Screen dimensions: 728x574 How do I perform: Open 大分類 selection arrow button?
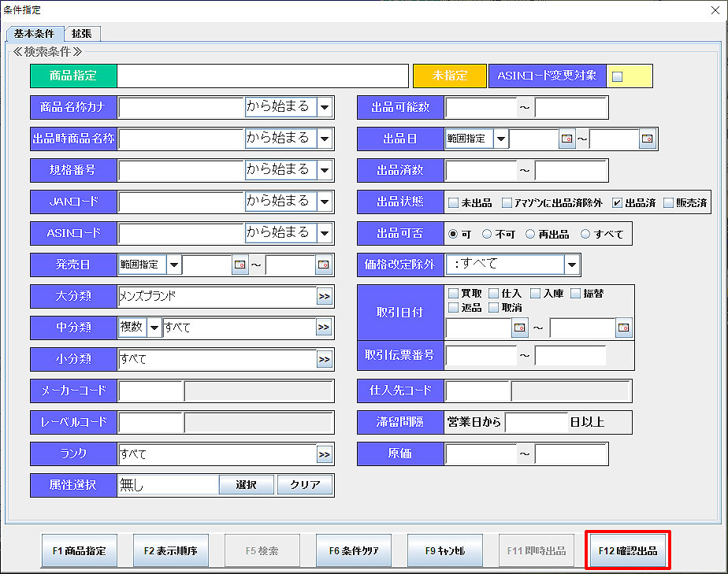(324, 297)
